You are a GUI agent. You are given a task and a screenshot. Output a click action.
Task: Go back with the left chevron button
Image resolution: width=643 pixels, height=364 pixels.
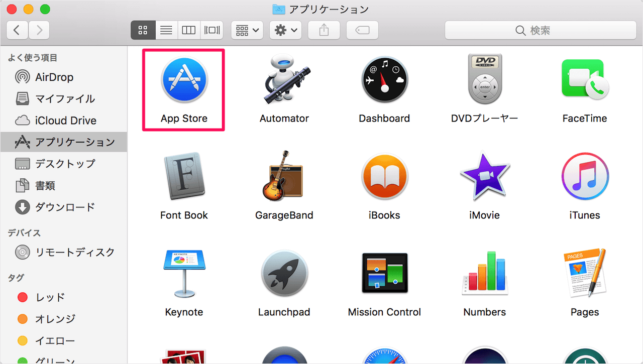click(x=17, y=30)
